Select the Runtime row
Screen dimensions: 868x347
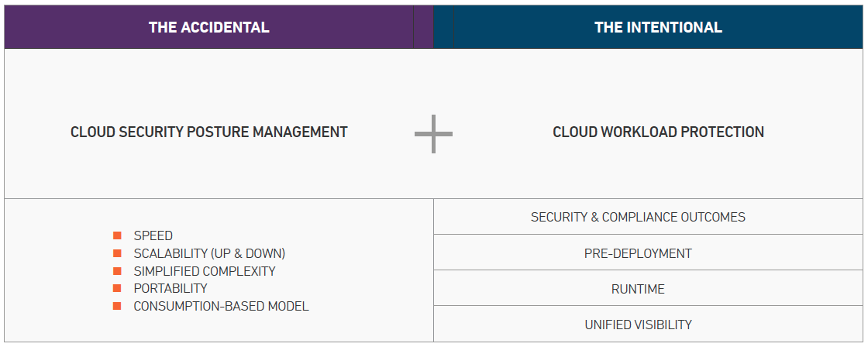click(x=648, y=288)
